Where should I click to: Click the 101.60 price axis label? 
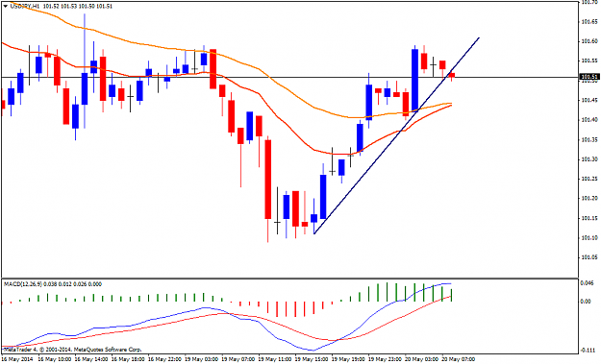[589, 41]
